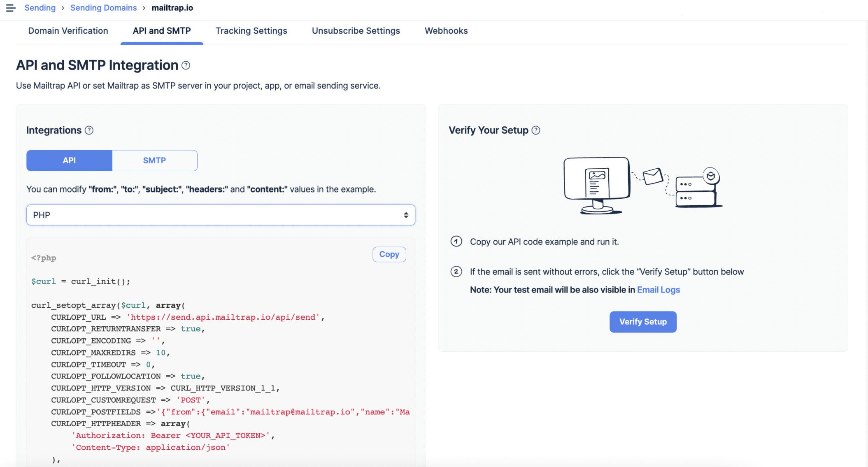Click step 1 Copy our API code text
868x467 pixels.
544,242
